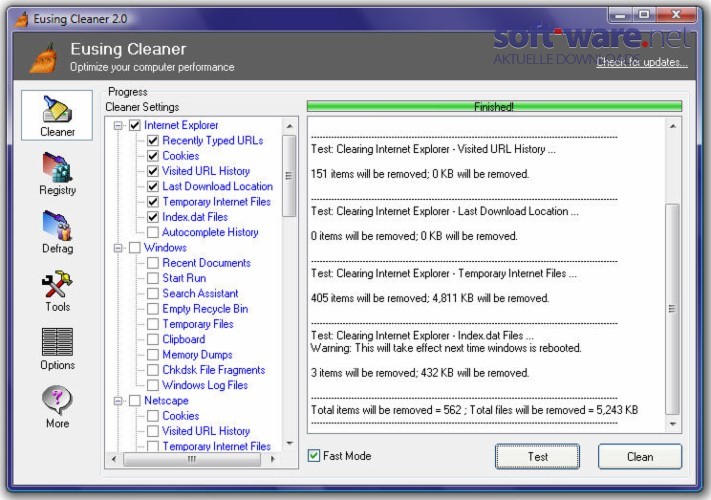Minimize the Eusing Cleaner window

621,15
